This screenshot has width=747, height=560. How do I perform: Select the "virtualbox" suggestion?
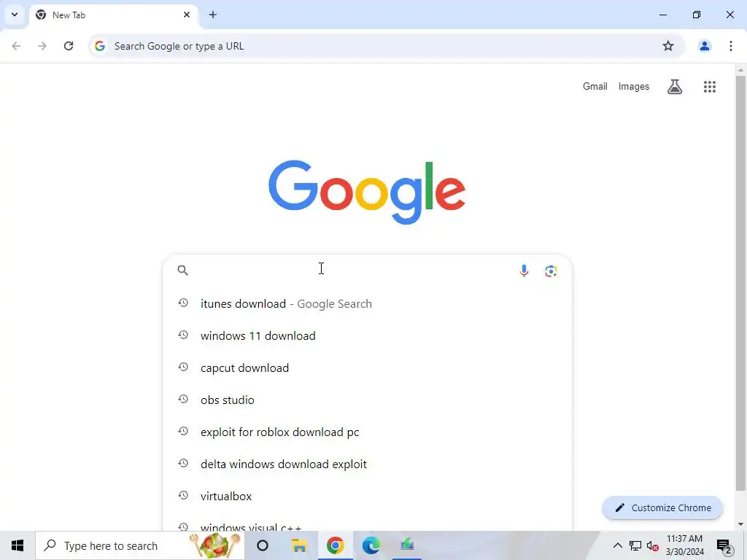pos(367,496)
